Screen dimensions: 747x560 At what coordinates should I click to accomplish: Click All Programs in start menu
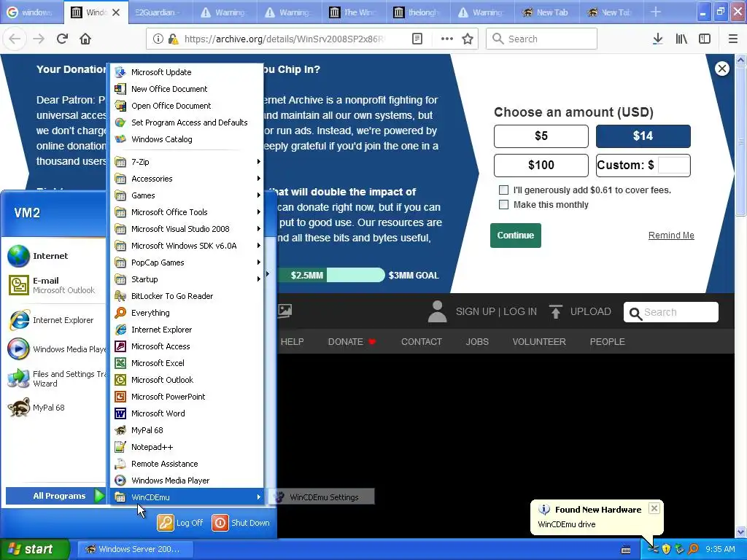coord(55,496)
